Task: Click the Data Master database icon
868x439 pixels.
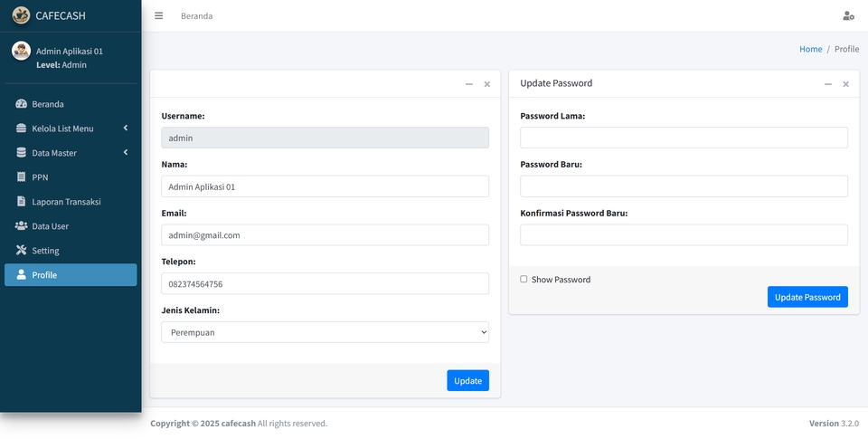Action: [x=21, y=152]
